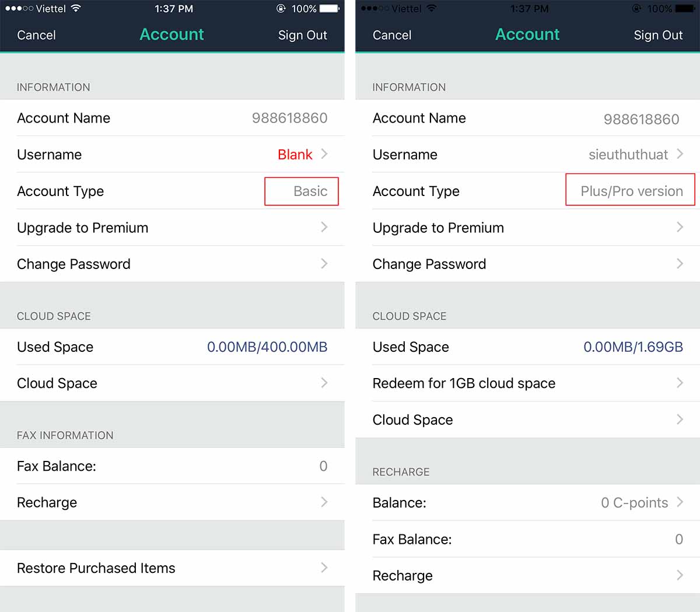Click the left screen Fax Balance row

172,466
